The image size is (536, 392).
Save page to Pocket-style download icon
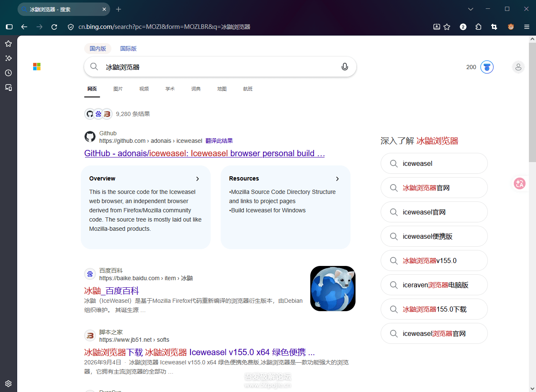pyautogui.click(x=437, y=27)
